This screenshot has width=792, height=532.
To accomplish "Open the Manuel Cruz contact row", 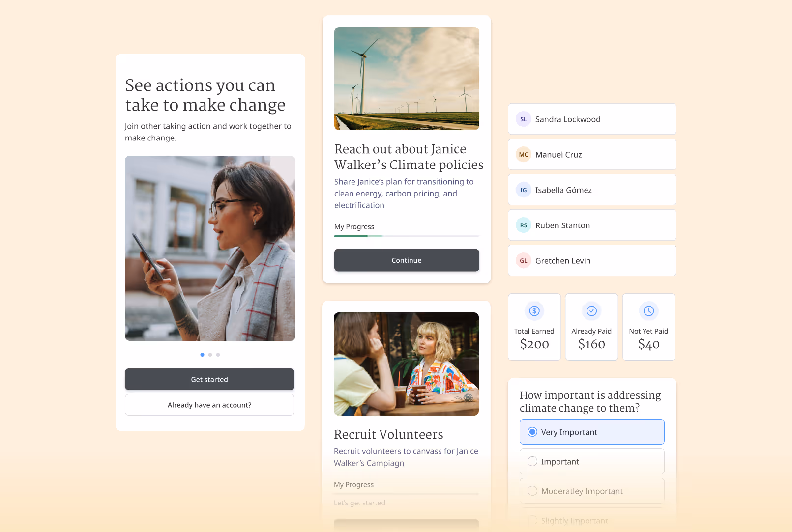I will point(592,155).
